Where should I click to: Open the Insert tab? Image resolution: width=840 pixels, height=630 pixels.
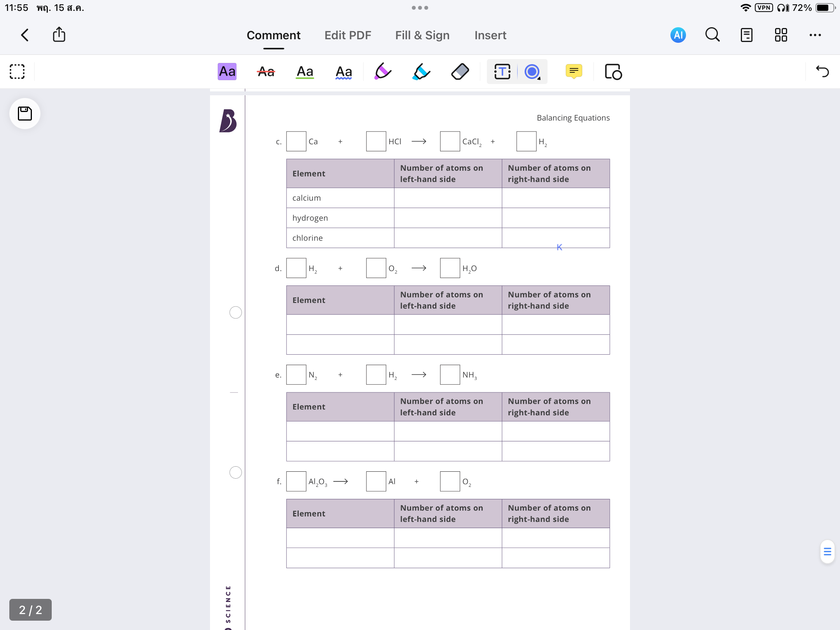pos(490,35)
